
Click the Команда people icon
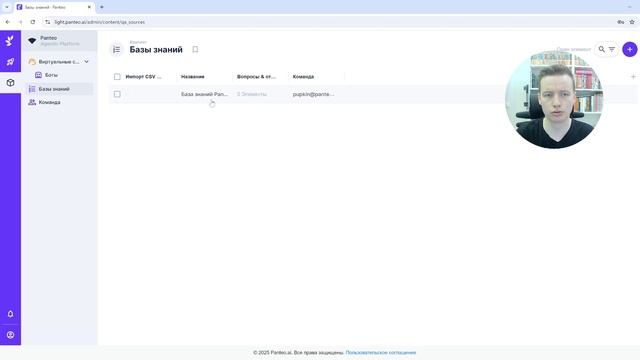pyautogui.click(x=32, y=102)
